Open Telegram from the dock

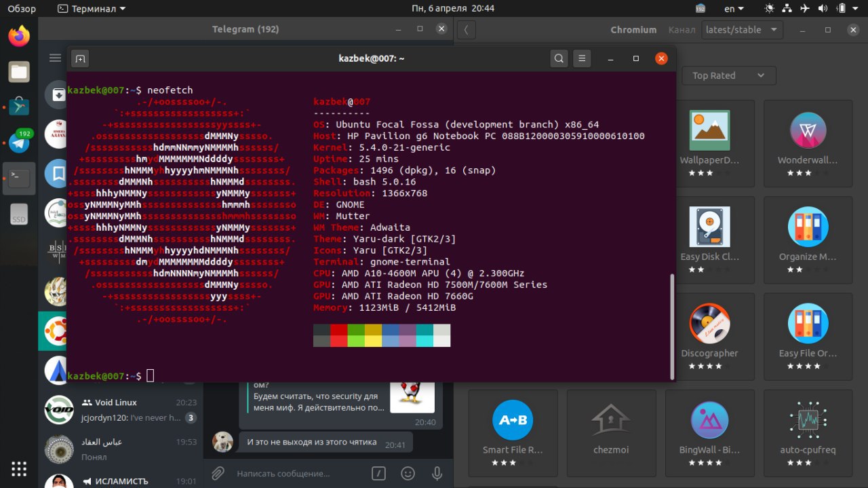(20, 143)
